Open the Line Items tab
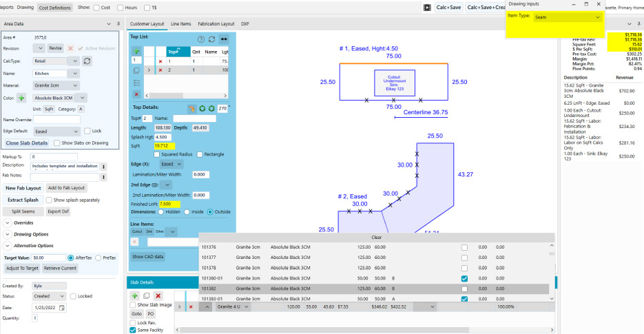Viewport: 644px width, 334px height. pyautogui.click(x=180, y=23)
